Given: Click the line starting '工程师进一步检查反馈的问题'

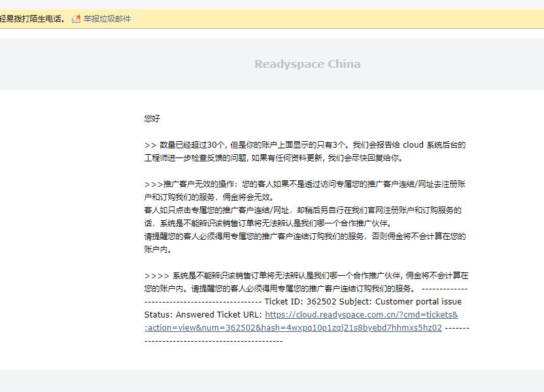Looking at the screenshot, I should point(274,158).
